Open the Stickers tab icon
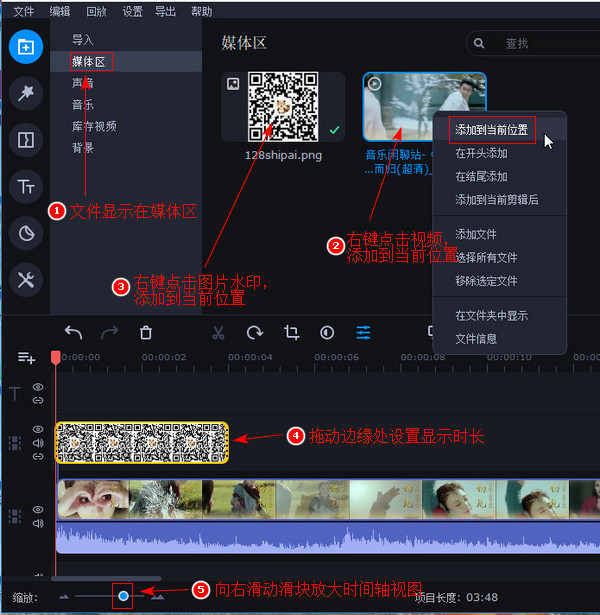 click(25, 233)
